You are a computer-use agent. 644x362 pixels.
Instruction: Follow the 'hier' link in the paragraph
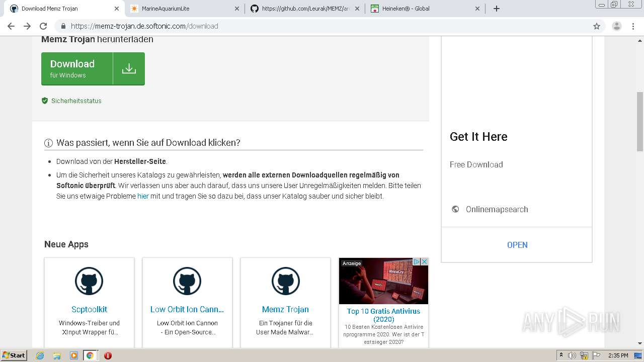point(143,196)
